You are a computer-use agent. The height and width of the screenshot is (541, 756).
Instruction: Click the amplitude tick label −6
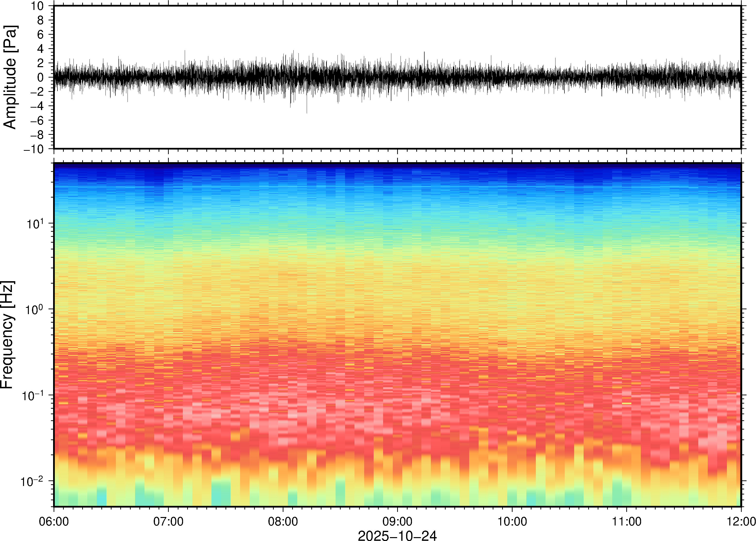[x=37, y=121]
